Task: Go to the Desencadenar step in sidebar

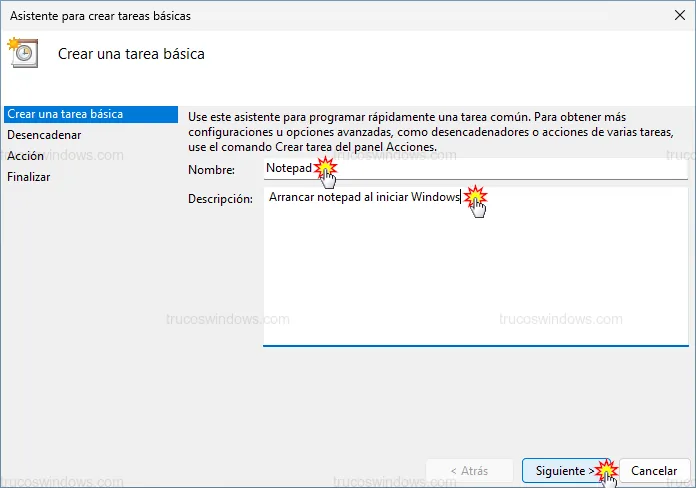Action: [x=44, y=134]
